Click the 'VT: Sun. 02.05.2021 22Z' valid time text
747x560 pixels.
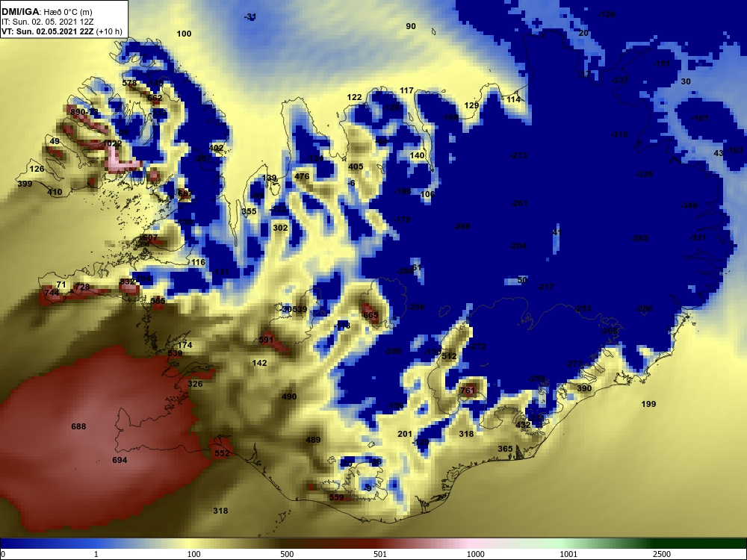pos(48,32)
